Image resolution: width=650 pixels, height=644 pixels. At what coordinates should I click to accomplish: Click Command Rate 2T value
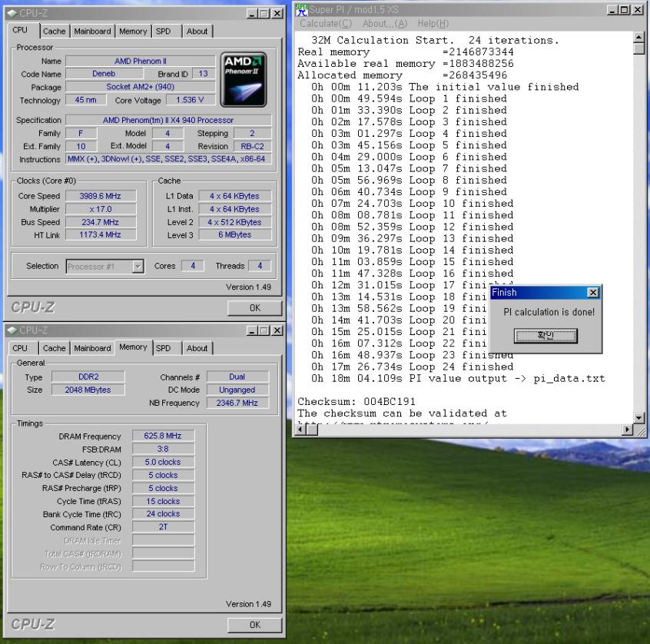[x=163, y=527]
